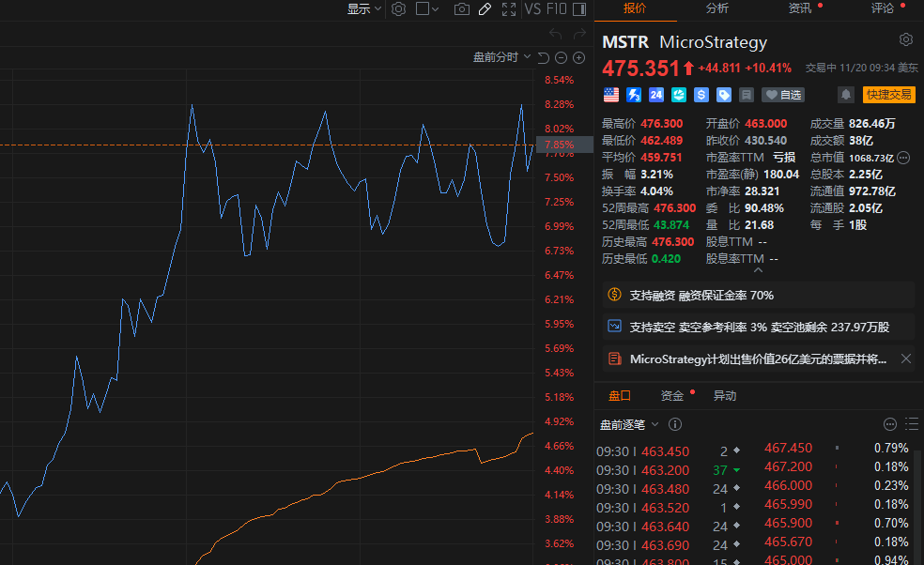This screenshot has height=565, width=924.
Task: Click price level 467.450
Action: coord(788,449)
